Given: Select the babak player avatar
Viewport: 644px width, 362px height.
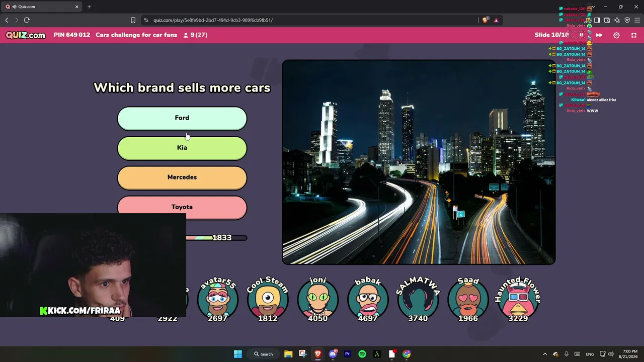Looking at the screenshot, I should [x=368, y=299].
